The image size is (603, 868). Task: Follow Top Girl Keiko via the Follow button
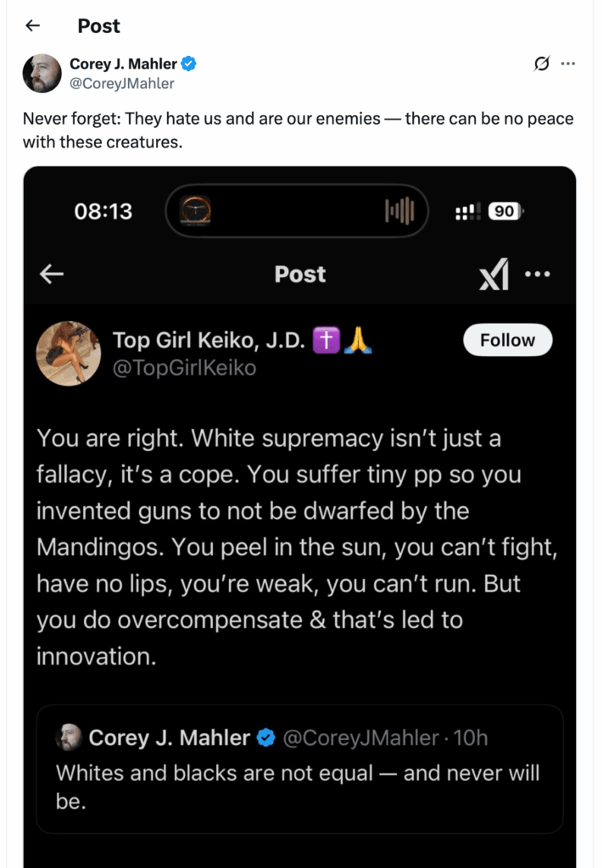pyautogui.click(x=507, y=339)
